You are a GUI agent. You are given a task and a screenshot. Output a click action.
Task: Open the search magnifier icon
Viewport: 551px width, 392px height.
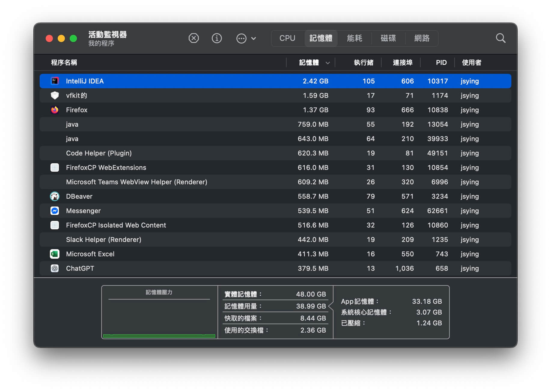pyautogui.click(x=501, y=38)
